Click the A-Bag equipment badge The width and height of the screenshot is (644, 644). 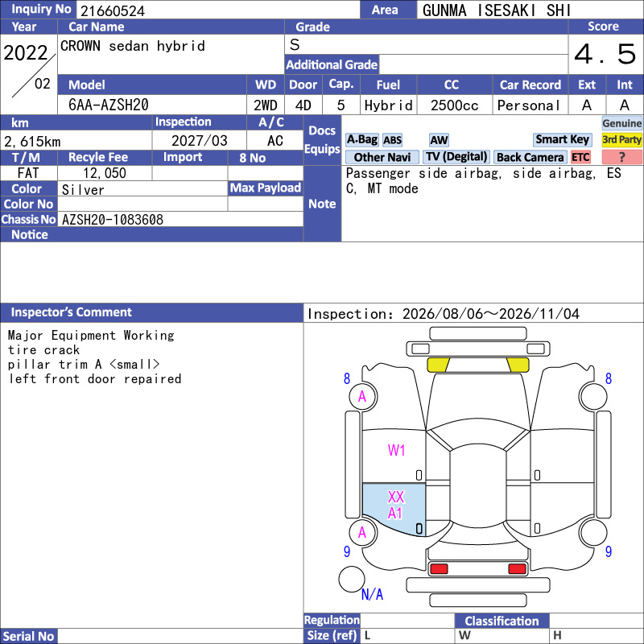[x=361, y=140]
